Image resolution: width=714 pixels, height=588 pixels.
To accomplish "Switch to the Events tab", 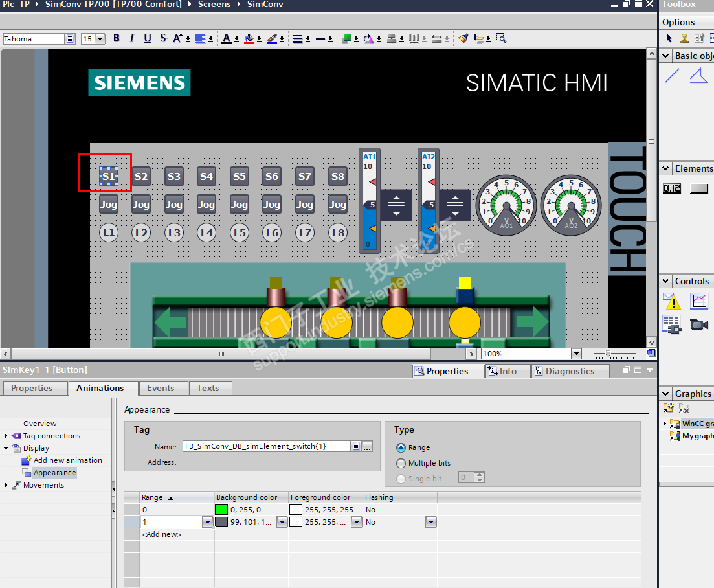I will point(161,388).
